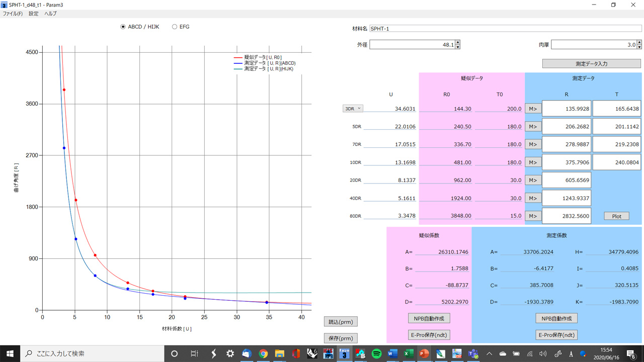Open Microsoft Teams taskbar icon
Screen dimensions: 644x362
[x=473, y=353]
